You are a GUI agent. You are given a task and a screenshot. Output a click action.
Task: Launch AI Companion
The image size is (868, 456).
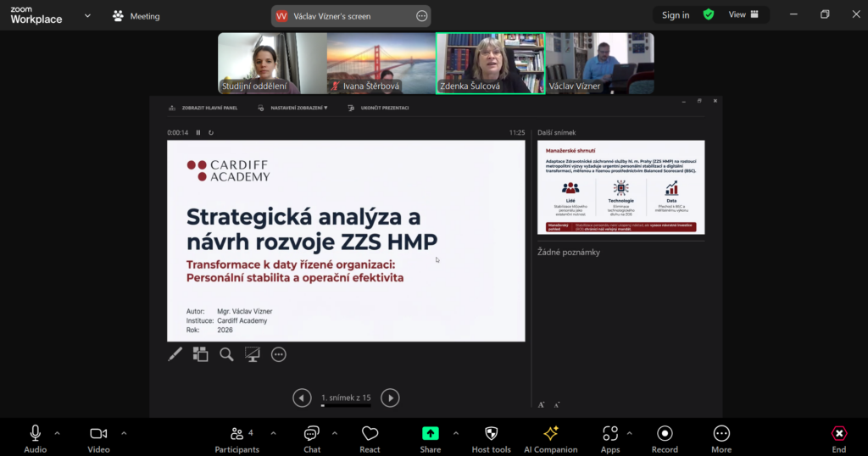click(550, 438)
